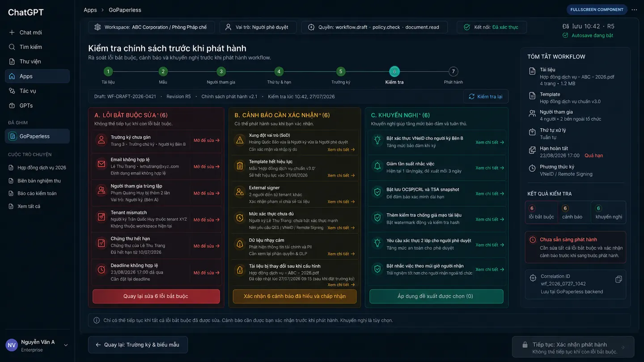Click Áp dụng đề xuất được chọn button
This screenshot has width=644, height=362.
(436, 296)
